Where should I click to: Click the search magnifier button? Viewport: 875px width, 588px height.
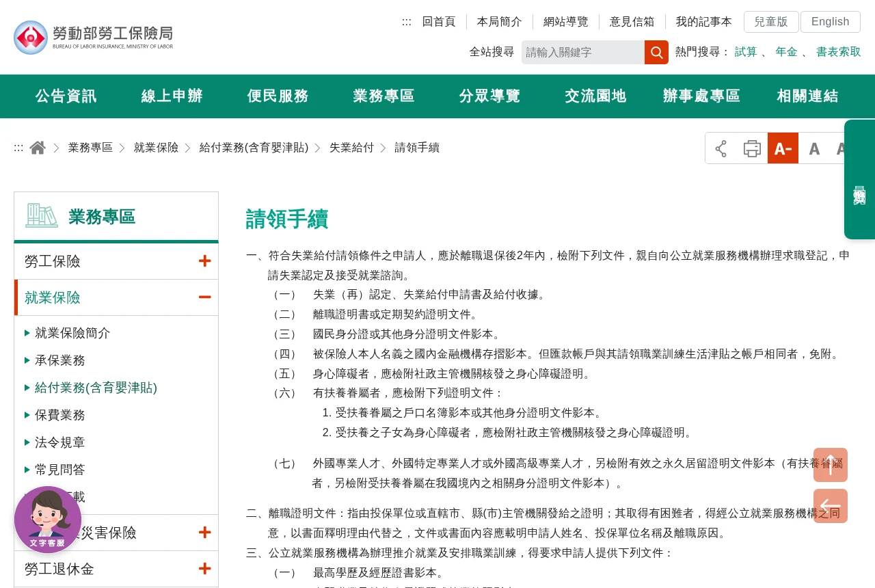click(x=656, y=53)
